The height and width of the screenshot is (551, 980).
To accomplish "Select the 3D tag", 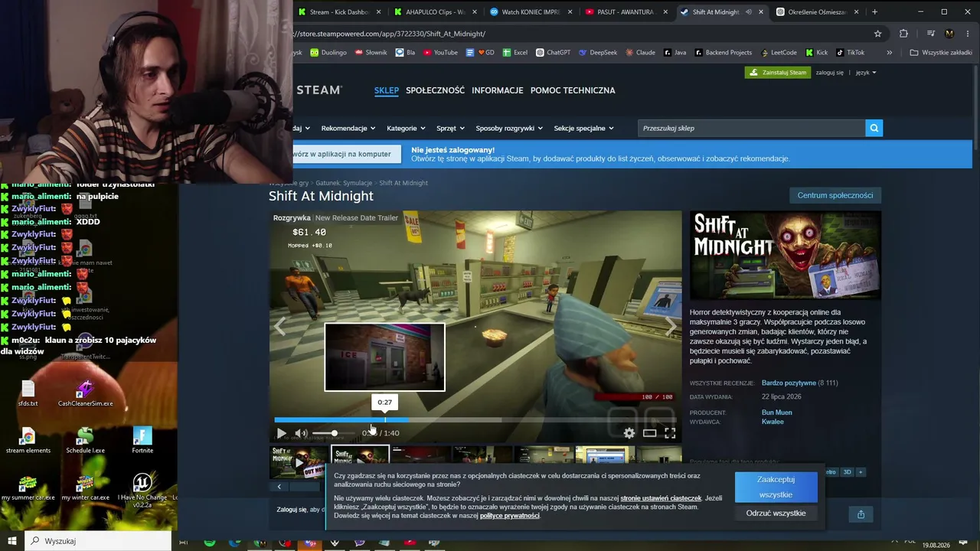I will 847,472.
